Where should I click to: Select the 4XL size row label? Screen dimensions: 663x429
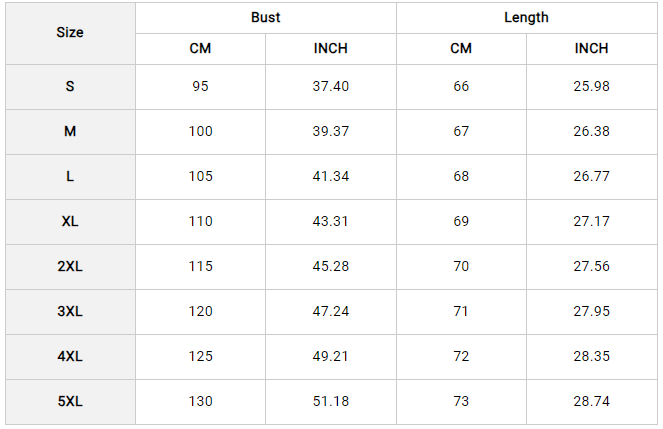70,357
